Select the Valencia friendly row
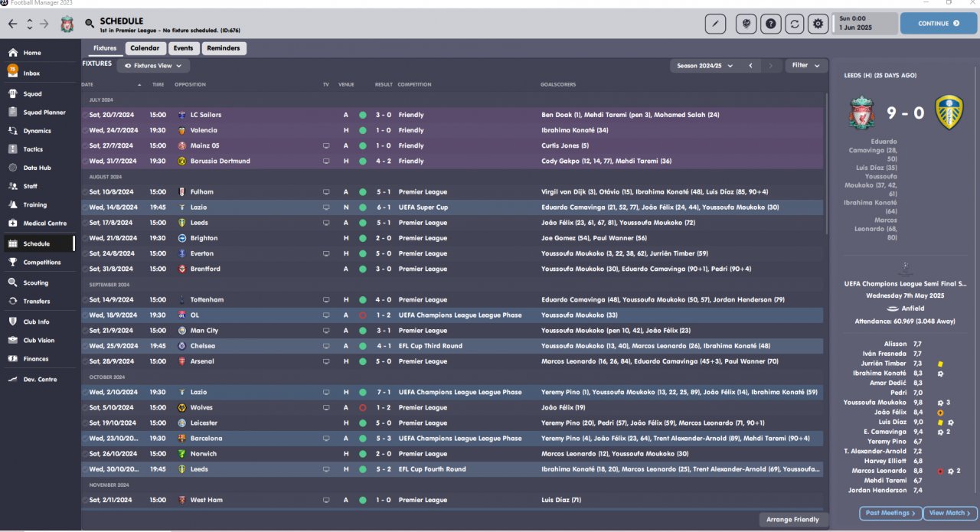Viewport: 980px width, 532px height. 452,130
